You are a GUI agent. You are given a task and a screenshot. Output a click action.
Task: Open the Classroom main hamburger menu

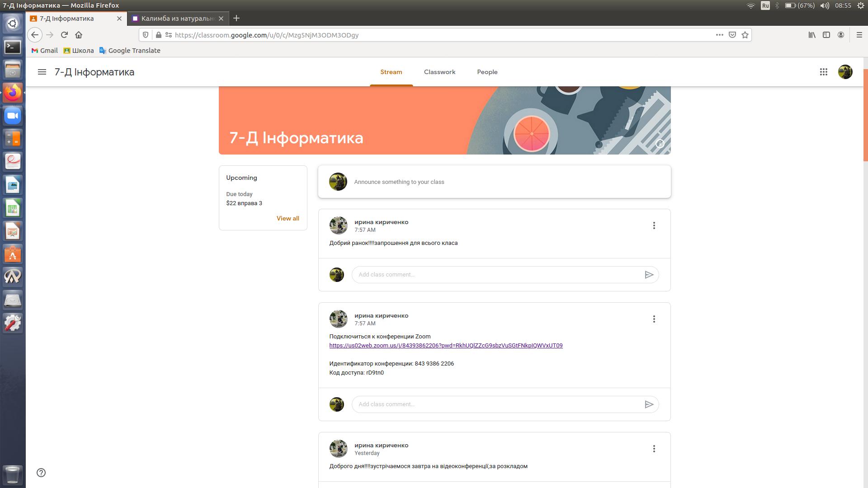point(42,72)
